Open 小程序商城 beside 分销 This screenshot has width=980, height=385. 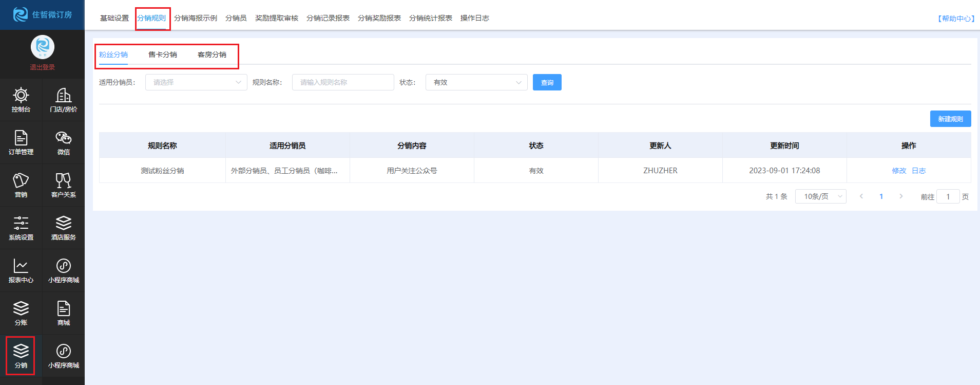(x=64, y=356)
